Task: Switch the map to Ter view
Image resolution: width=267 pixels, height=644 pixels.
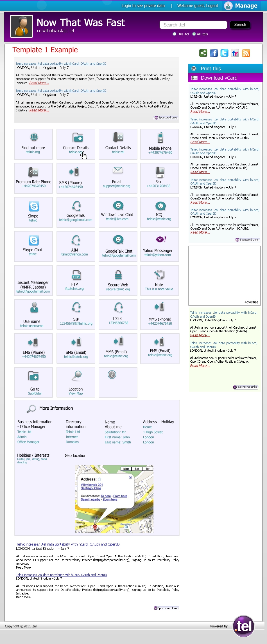Action: (148, 469)
